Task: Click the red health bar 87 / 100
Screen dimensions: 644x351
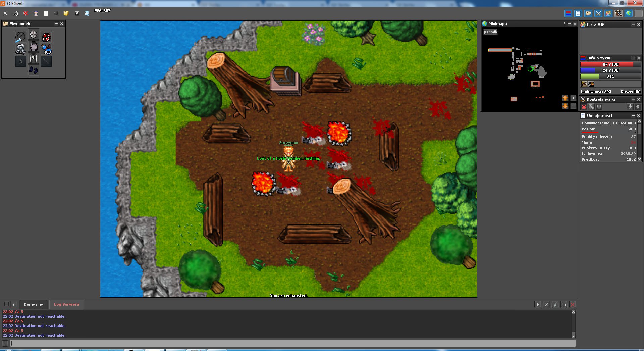Action: click(x=610, y=64)
